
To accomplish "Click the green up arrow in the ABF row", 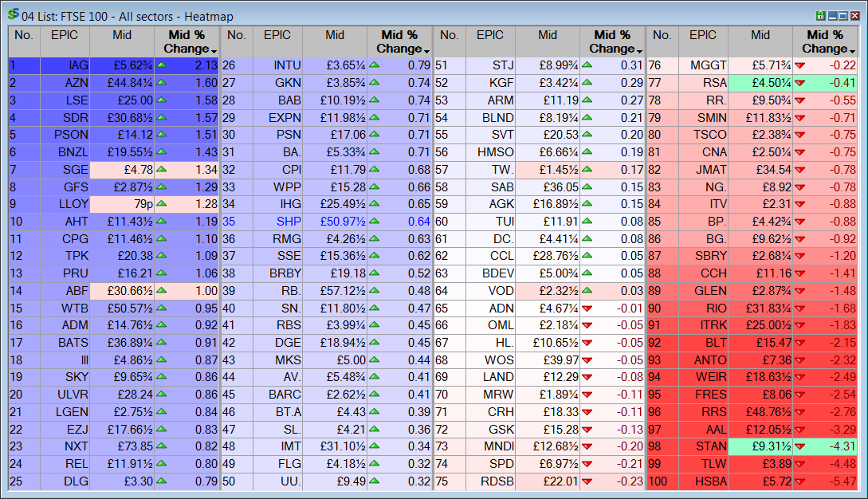I will [161, 290].
